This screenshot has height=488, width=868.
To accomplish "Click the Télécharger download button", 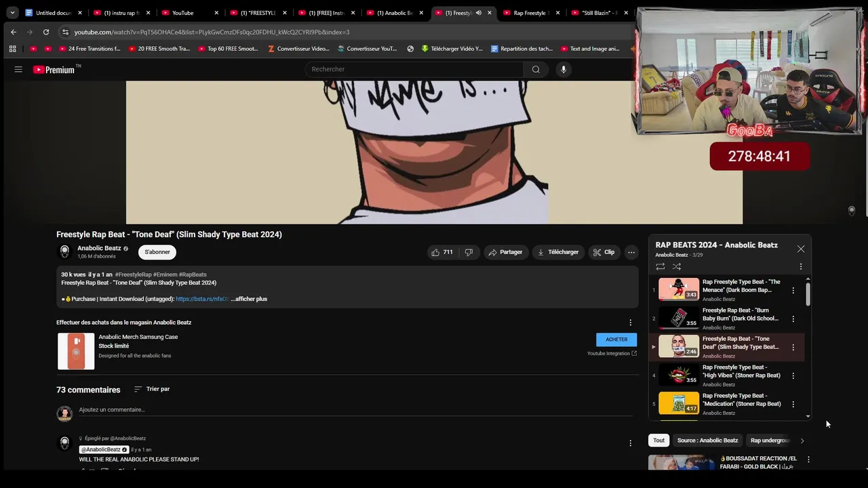I will coord(558,252).
